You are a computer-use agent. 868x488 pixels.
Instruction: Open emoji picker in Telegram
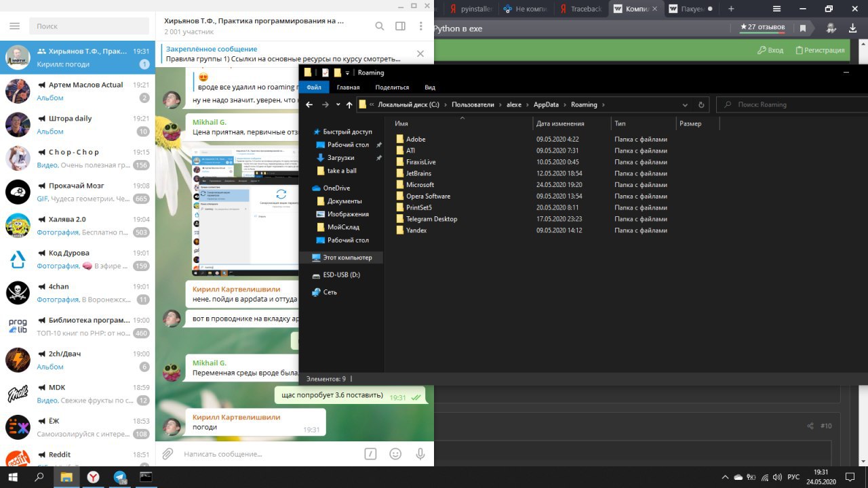[x=395, y=453]
